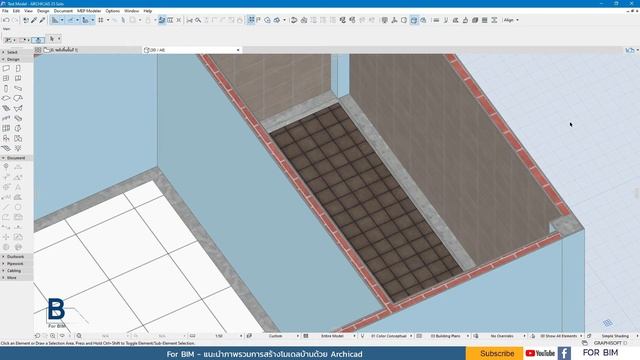Open the File menu
The width and height of the screenshot is (640, 360).
pos(5,11)
